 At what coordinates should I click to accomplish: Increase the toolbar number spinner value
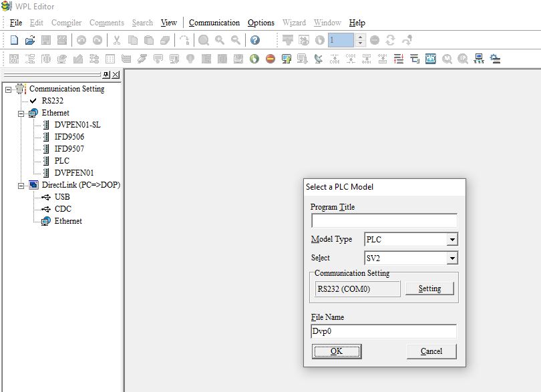(360, 37)
